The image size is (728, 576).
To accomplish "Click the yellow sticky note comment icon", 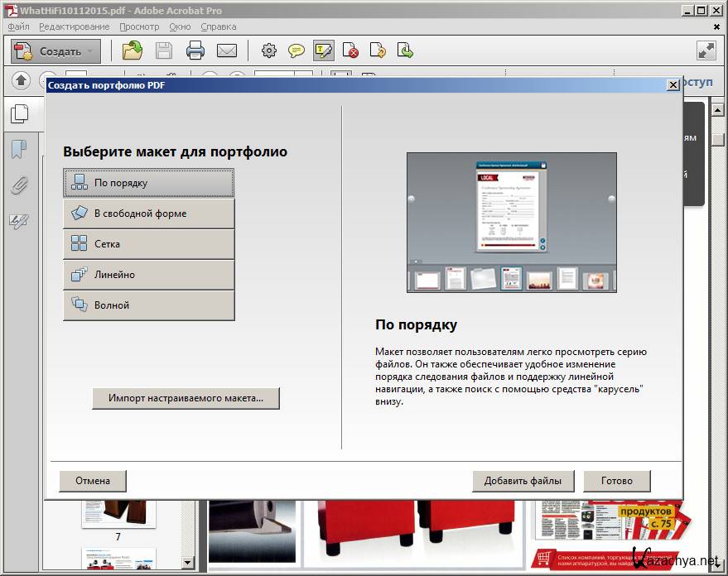I will (x=296, y=51).
